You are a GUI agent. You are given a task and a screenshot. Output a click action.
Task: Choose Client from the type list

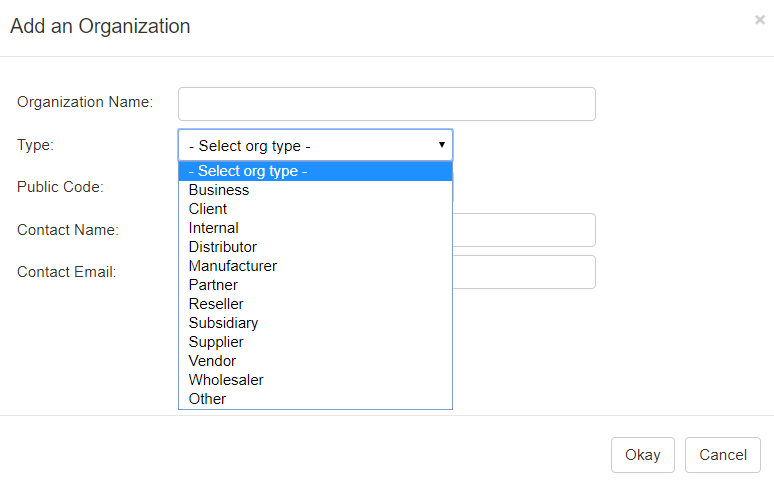click(x=208, y=209)
